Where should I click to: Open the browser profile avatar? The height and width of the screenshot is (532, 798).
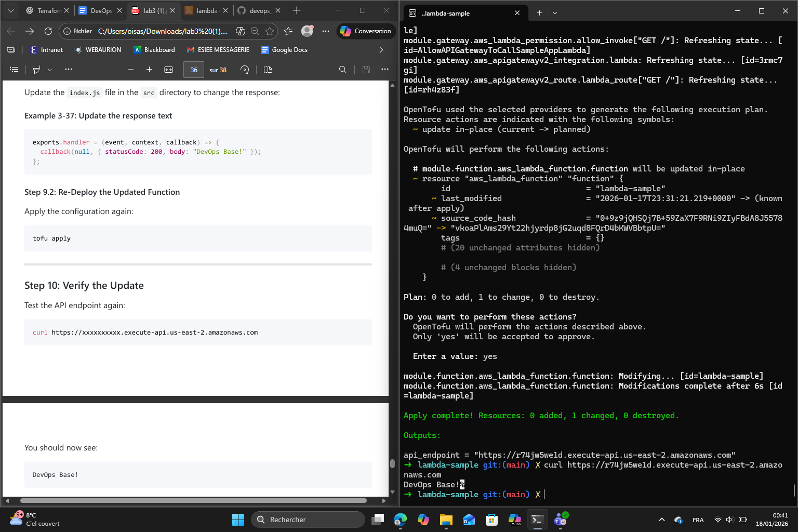(307, 31)
